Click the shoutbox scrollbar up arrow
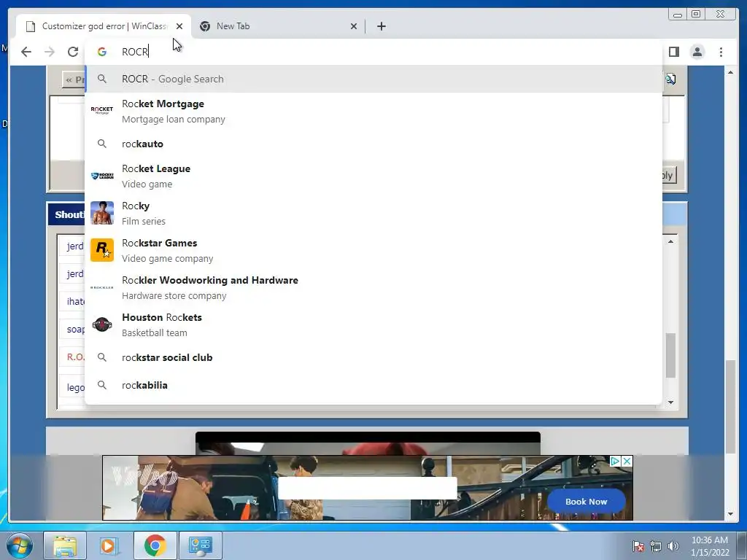 click(x=671, y=241)
